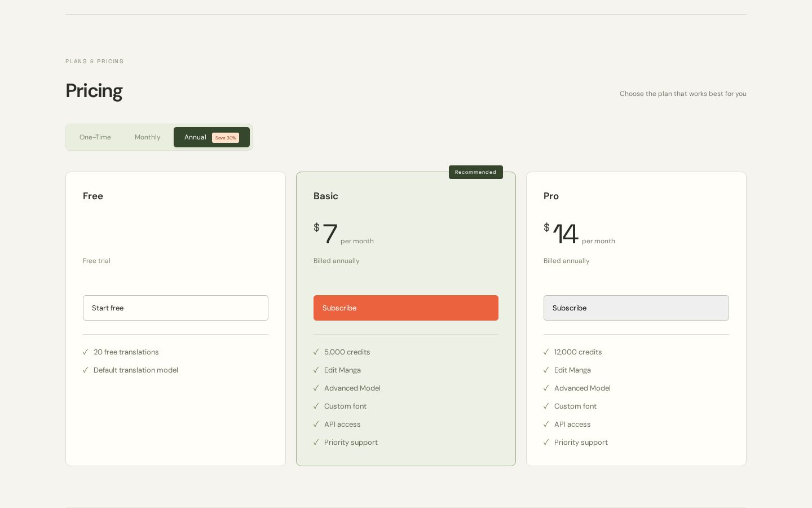Click the Recommended badge on Basic
The height and width of the screenshot is (508, 812).
pos(476,172)
